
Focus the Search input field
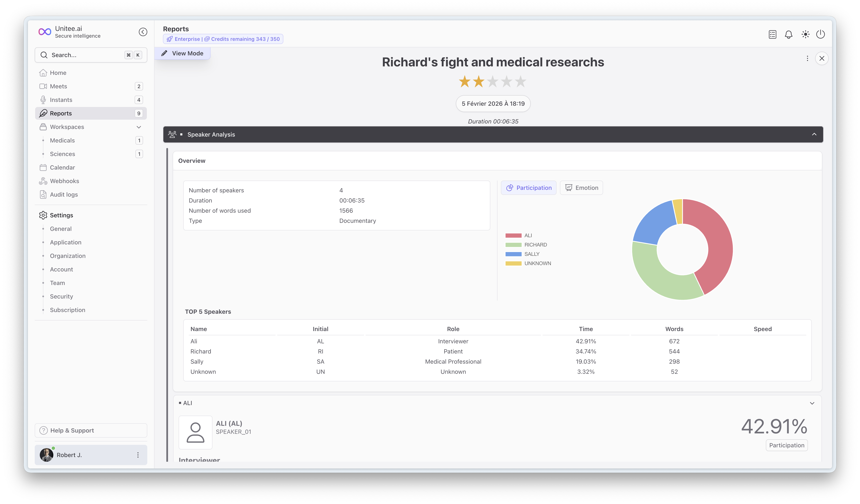point(91,55)
